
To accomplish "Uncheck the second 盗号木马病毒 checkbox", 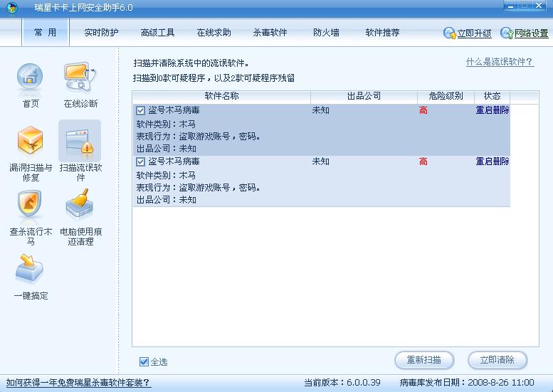I will (x=140, y=161).
